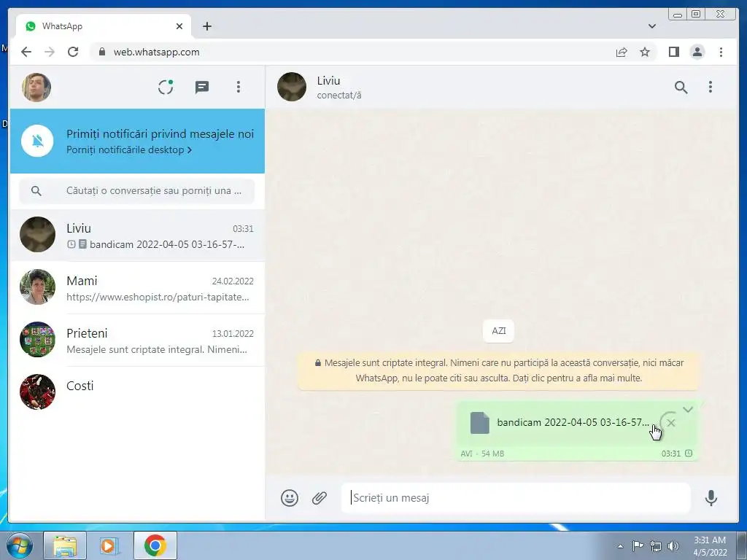
Task: Click Action Center flag icon
Action: click(638, 546)
